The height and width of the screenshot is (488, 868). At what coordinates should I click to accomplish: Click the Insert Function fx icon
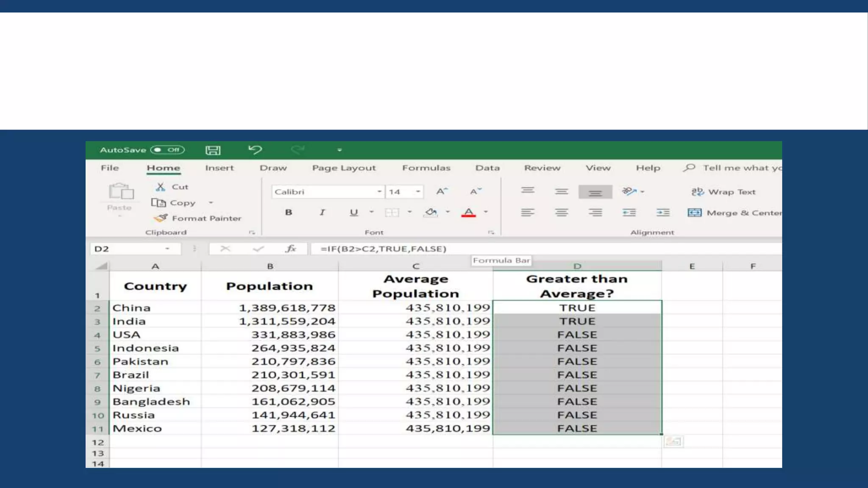(290, 249)
